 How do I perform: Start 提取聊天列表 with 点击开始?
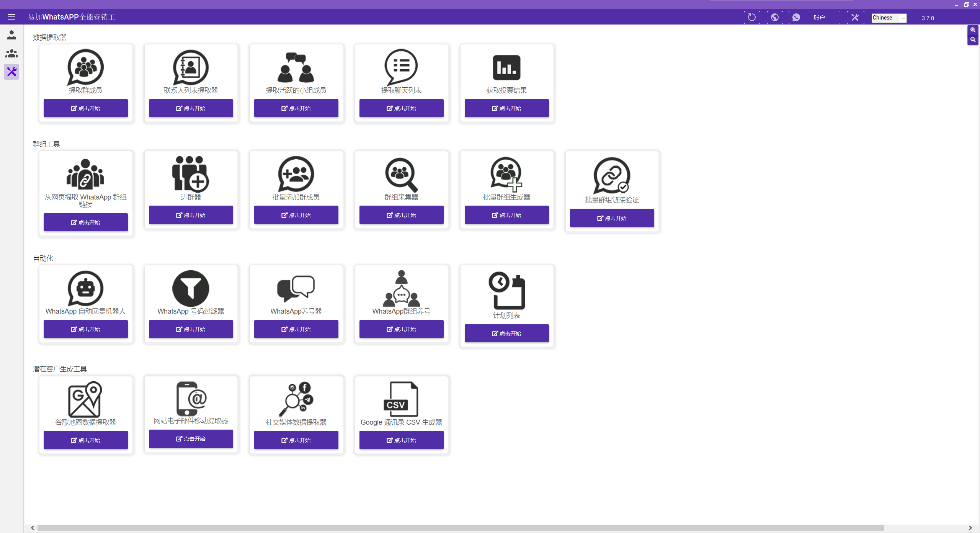pyautogui.click(x=401, y=108)
